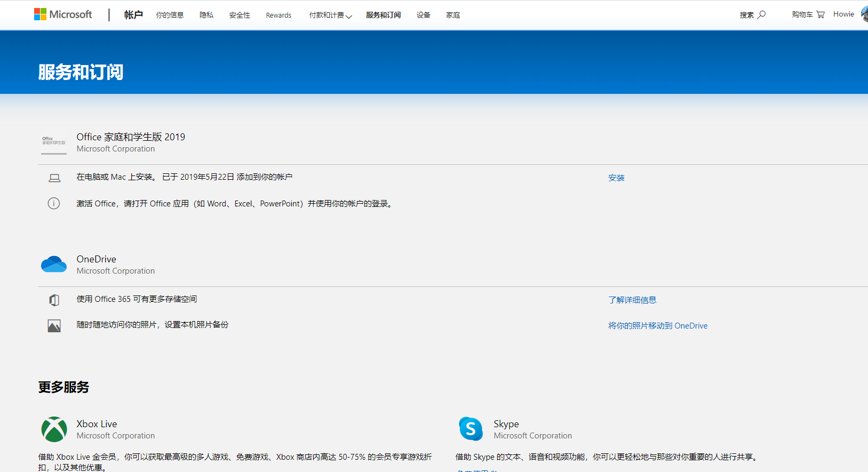
Task: Open the 安全性 security tab
Action: coord(240,15)
